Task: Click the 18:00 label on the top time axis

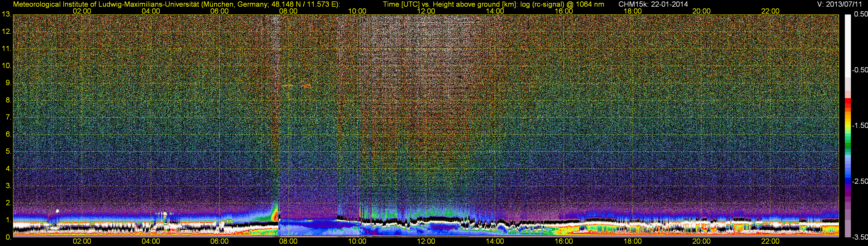Action: tap(632, 11)
